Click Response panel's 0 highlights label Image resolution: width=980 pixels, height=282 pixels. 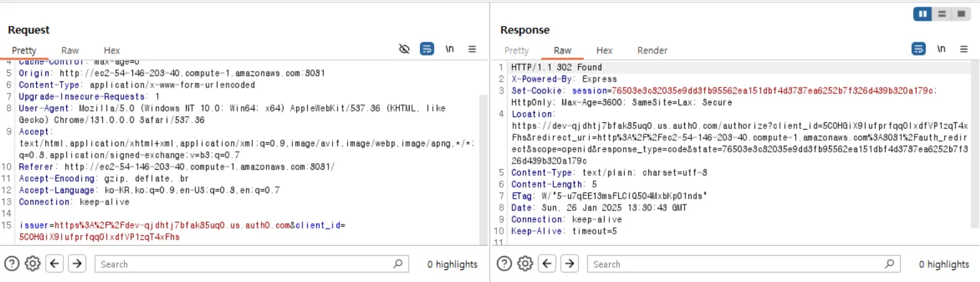pos(944,264)
